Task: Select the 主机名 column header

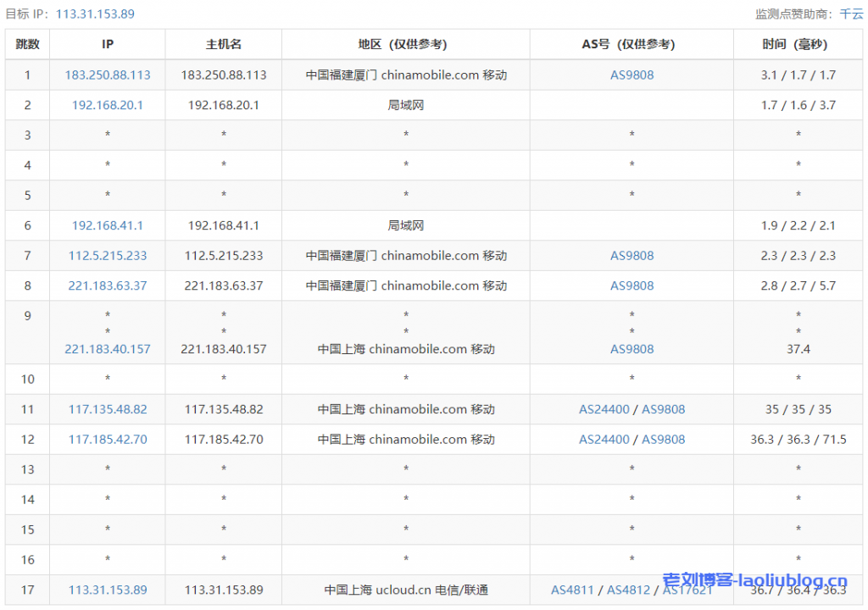Action: 224,44
